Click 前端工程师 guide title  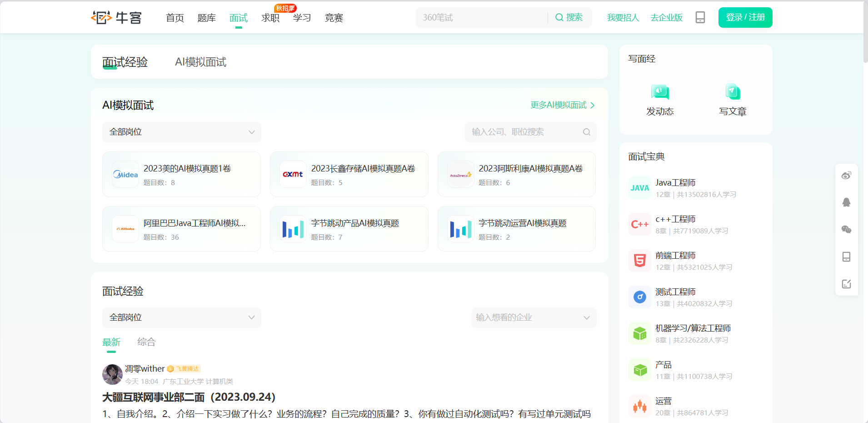pyautogui.click(x=675, y=255)
